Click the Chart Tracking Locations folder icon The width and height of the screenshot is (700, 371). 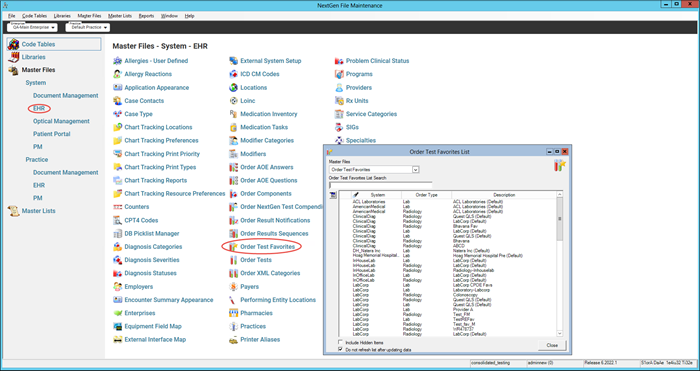coord(117,127)
